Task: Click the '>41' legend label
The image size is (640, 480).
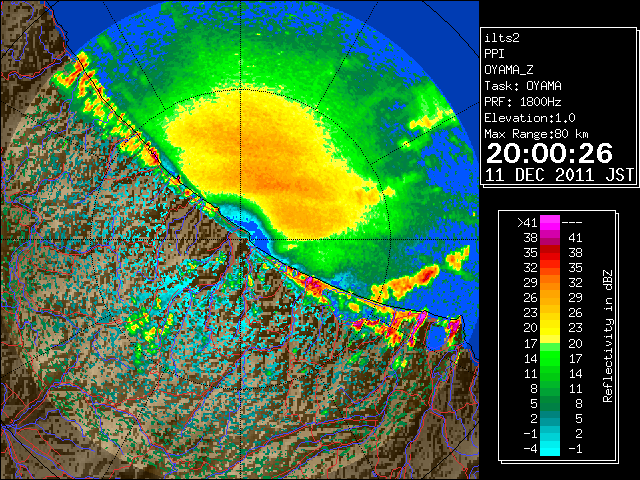Action: click(x=527, y=222)
